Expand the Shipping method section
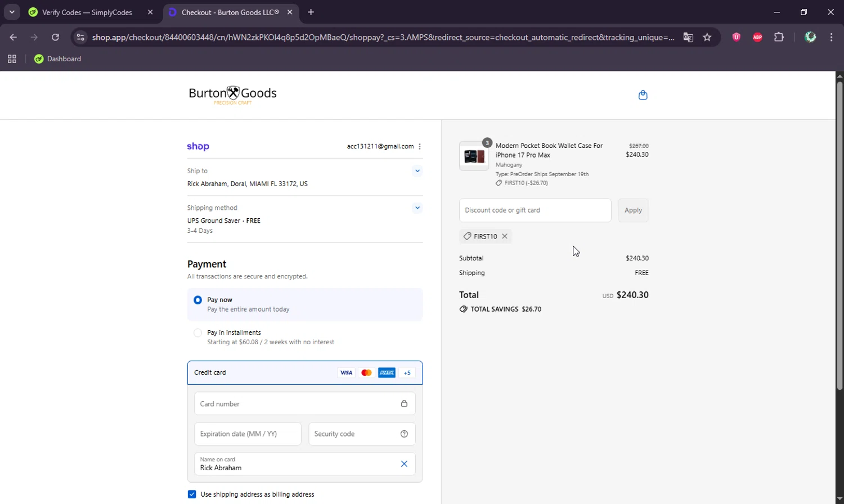 (417, 208)
